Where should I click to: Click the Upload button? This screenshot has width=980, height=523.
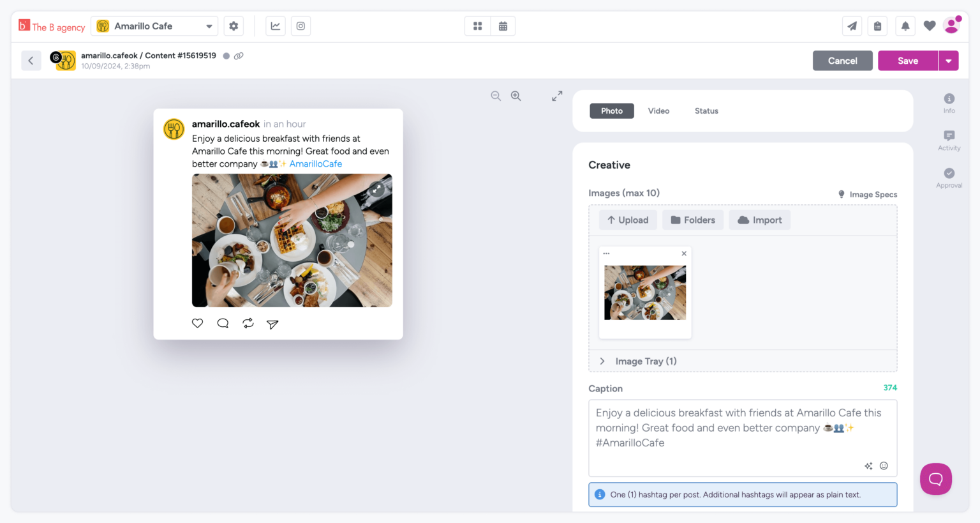[x=628, y=220]
